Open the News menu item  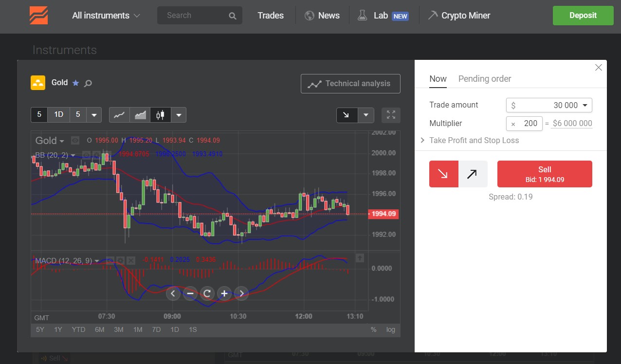click(322, 15)
